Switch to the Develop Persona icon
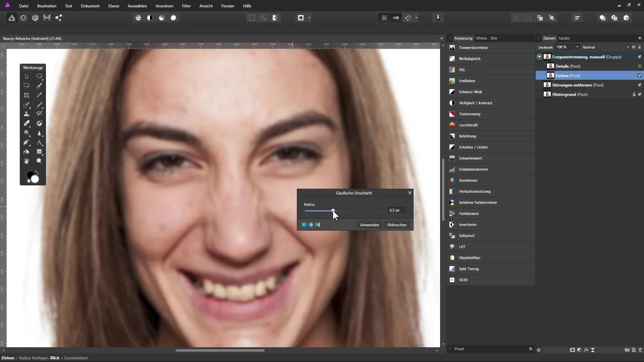 point(35,18)
